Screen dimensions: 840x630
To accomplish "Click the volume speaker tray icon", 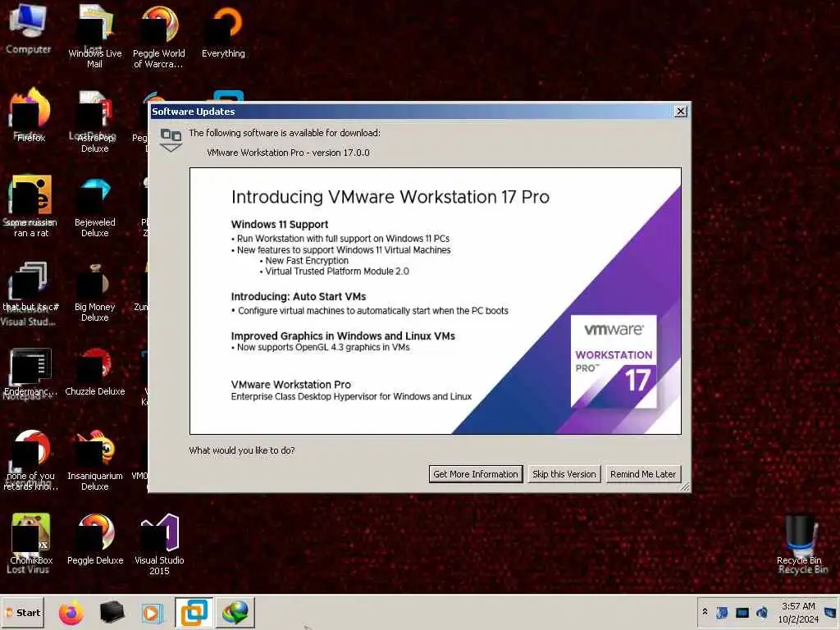I will 761,612.
